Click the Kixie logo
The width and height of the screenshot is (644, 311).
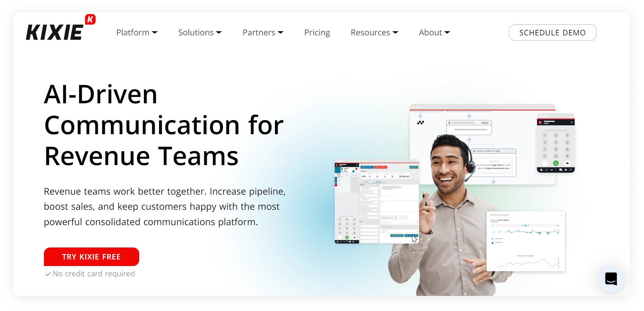coord(60,28)
